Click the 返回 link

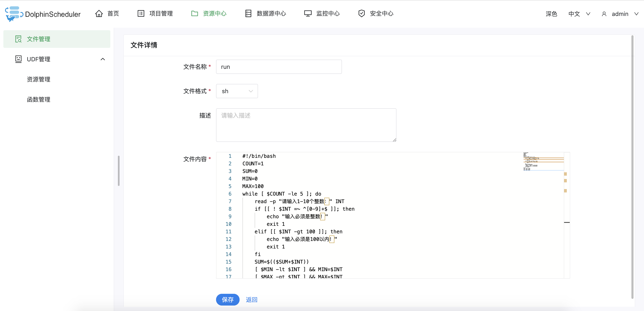(251, 299)
